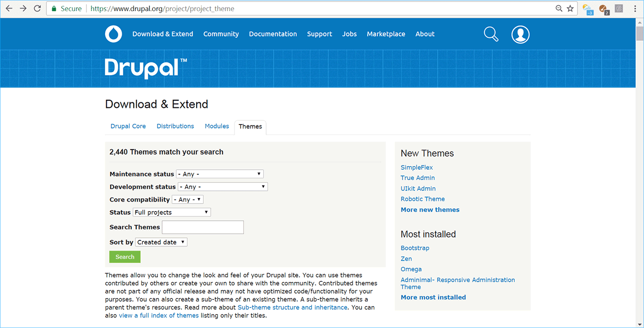Click the browser address bar URL
The height and width of the screenshot is (328, 644).
[162, 9]
